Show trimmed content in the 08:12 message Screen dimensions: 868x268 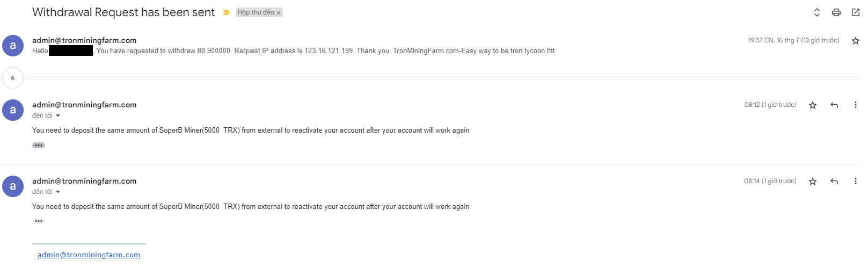coord(39,145)
